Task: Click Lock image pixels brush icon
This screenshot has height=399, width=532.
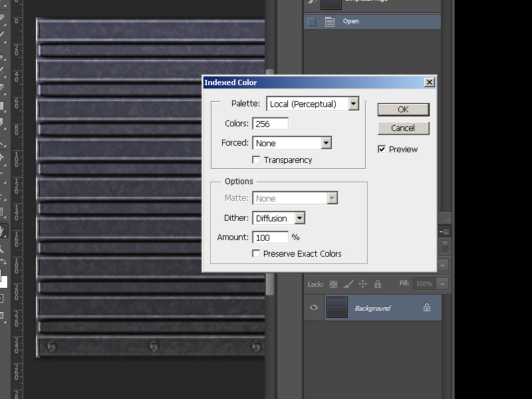Action: coord(348,284)
